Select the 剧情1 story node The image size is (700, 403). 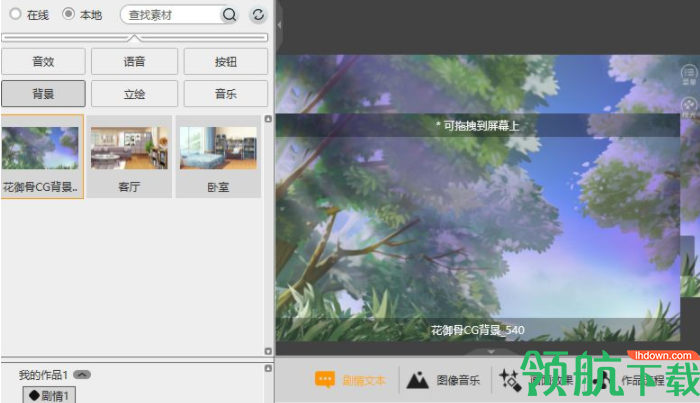(x=49, y=395)
